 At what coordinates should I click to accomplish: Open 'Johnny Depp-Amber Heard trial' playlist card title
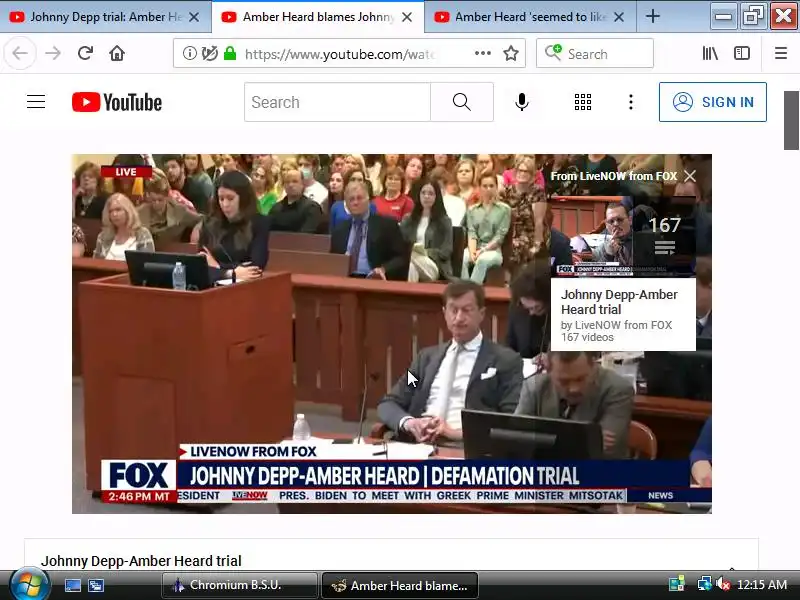pos(619,302)
